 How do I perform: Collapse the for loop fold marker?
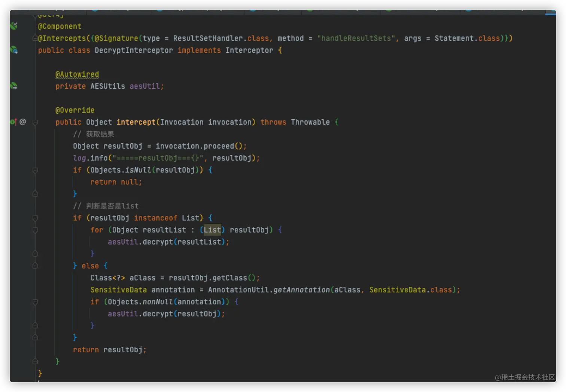tap(35, 230)
